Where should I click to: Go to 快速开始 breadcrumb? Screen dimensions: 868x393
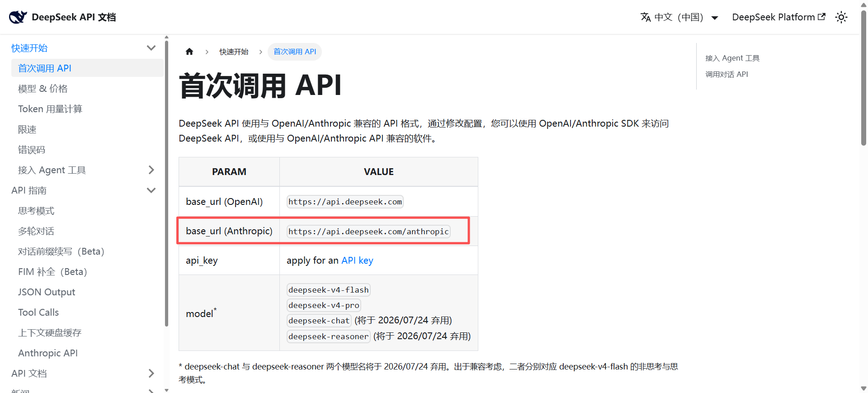[x=234, y=52]
